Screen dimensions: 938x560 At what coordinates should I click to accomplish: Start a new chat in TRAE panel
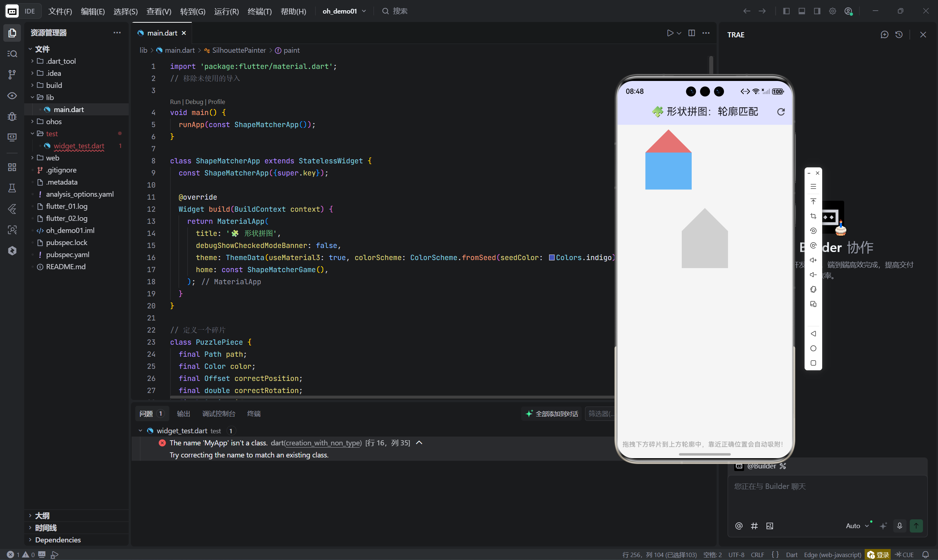(x=884, y=35)
